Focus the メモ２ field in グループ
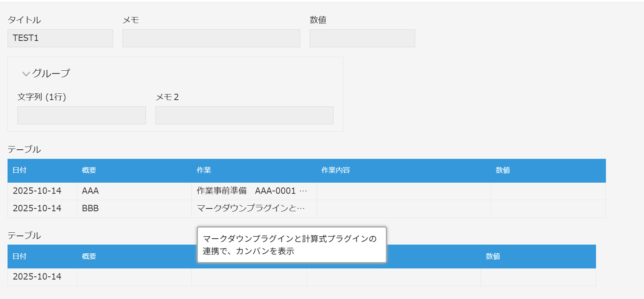 click(244, 115)
